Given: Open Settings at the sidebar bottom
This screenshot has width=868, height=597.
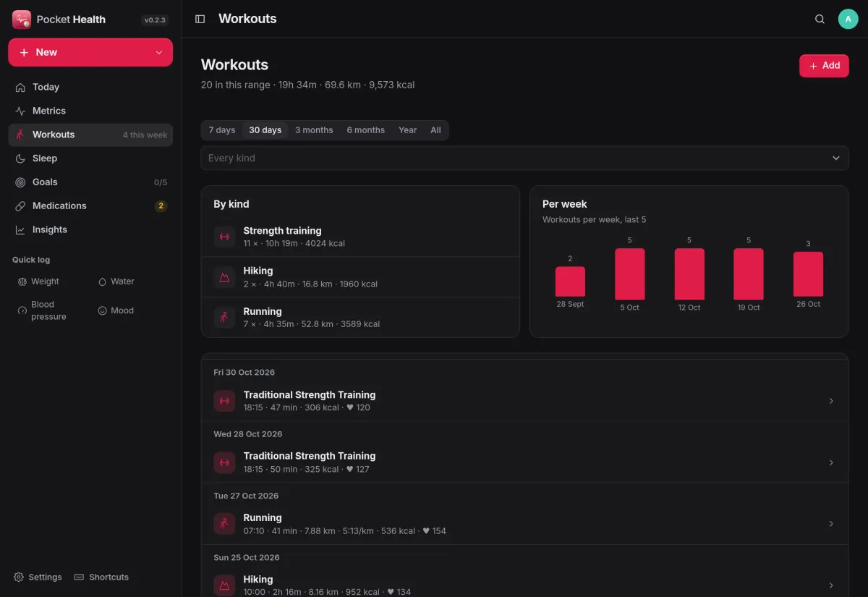Looking at the screenshot, I should pyautogui.click(x=38, y=577).
